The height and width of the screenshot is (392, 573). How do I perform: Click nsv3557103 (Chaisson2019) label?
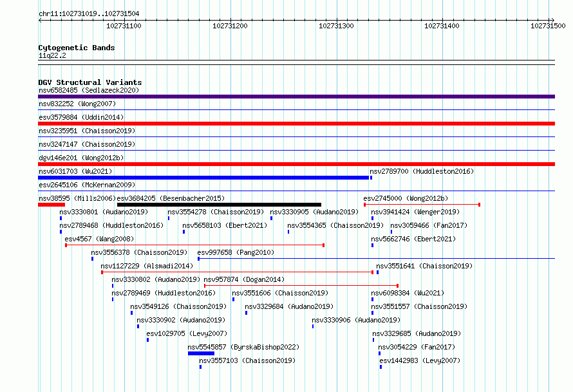click(247, 360)
